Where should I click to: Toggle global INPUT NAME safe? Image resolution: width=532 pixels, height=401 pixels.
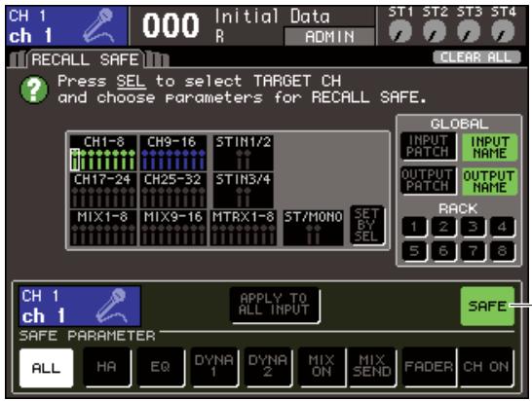489,147
